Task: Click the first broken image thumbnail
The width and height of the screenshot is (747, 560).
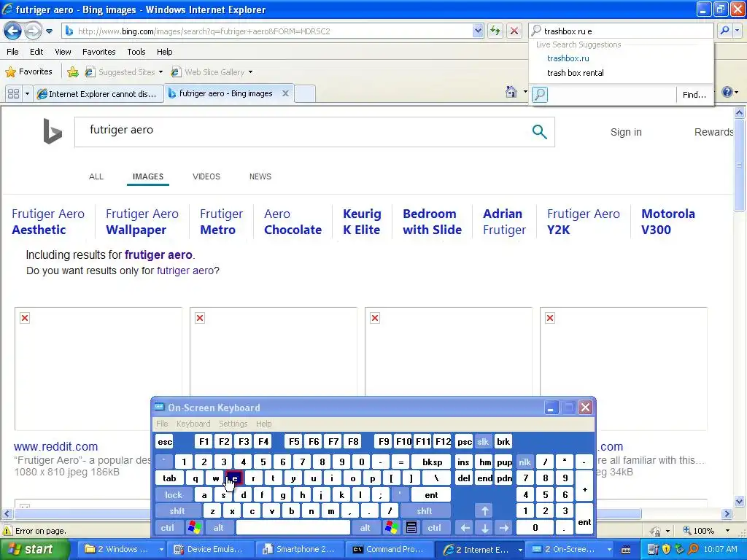Action: pyautogui.click(x=98, y=368)
